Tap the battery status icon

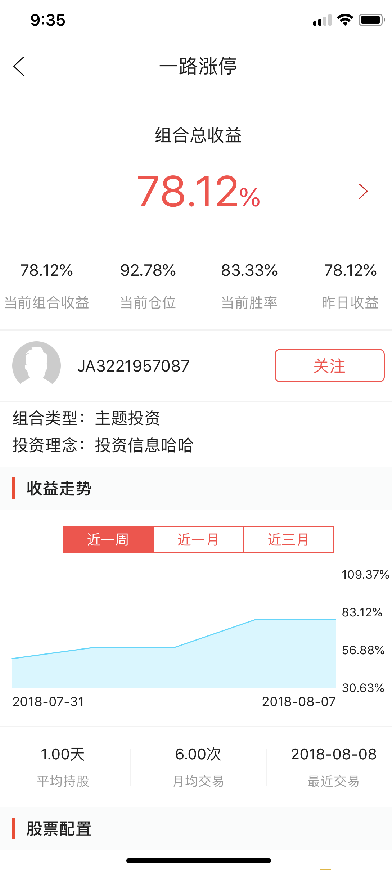(x=371, y=21)
